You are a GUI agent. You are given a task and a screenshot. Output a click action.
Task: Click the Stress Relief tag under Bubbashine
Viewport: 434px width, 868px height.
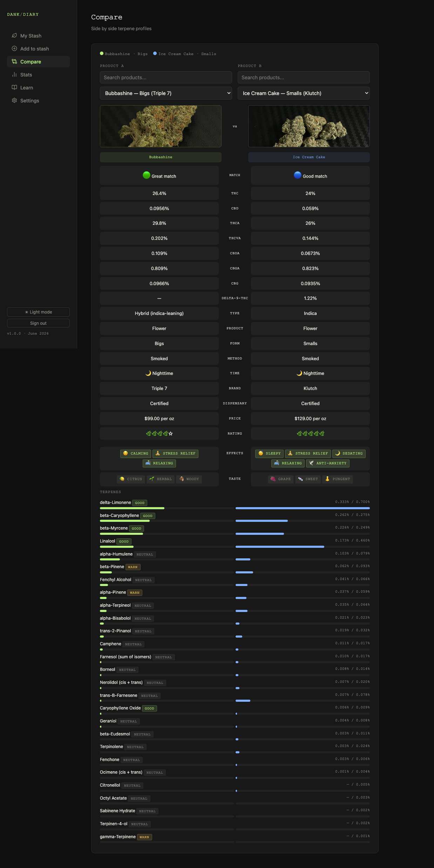click(x=175, y=453)
